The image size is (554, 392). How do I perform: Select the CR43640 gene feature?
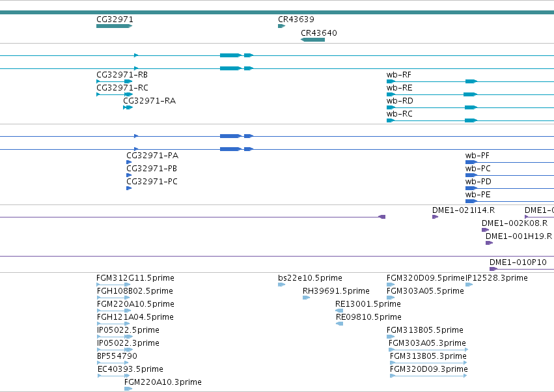tap(312, 40)
